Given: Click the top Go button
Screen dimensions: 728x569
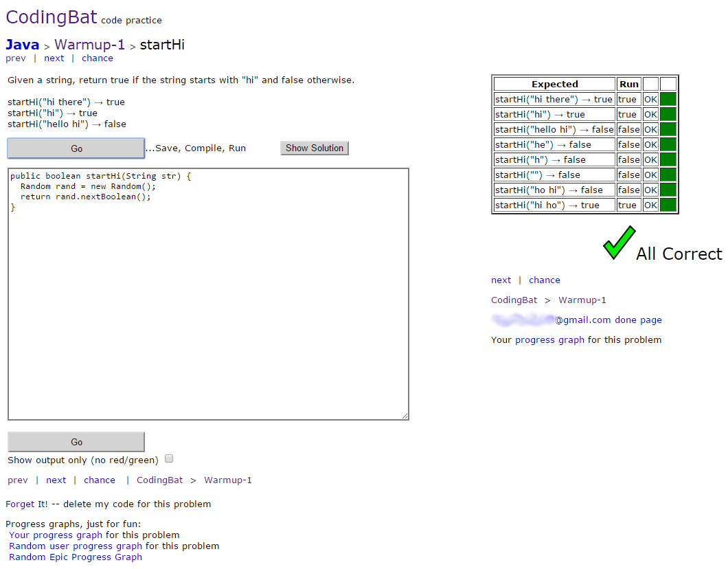Looking at the screenshot, I should click(76, 148).
